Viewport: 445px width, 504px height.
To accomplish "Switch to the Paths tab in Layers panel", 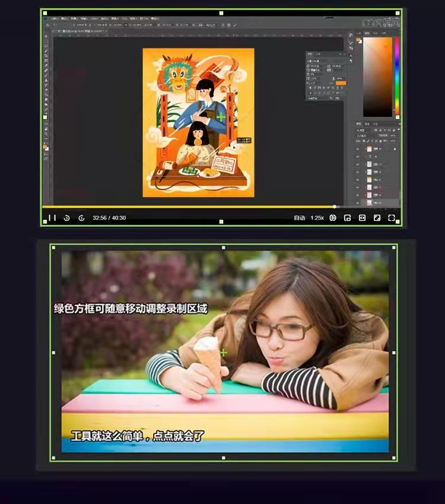I will click(376, 124).
